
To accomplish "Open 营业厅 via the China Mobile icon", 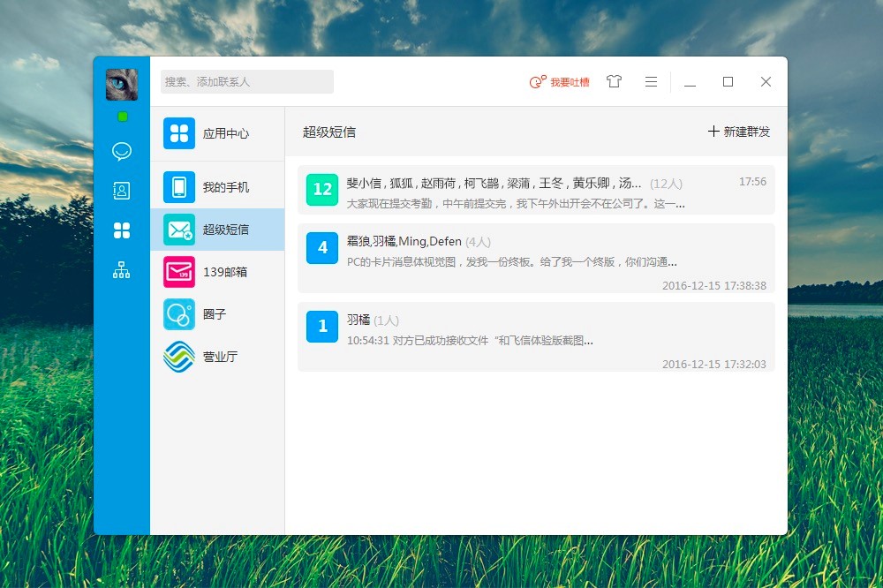I will click(177, 357).
